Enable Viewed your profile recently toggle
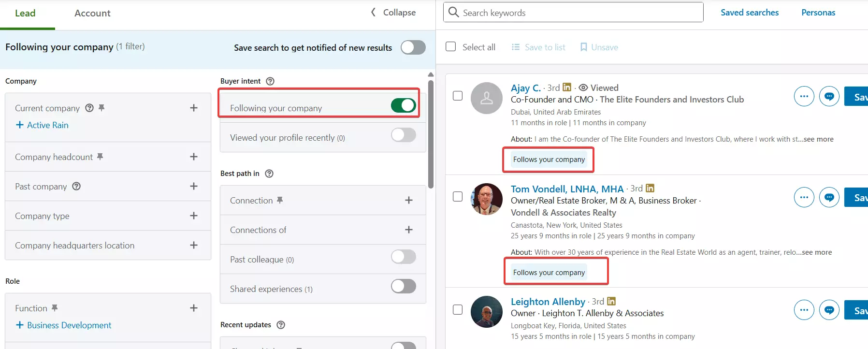 click(404, 135)
